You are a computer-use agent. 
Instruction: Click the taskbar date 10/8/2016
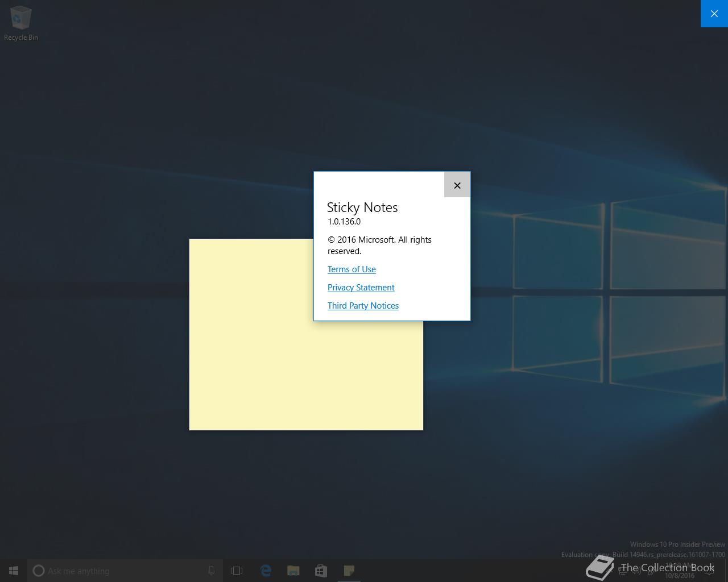680,575
